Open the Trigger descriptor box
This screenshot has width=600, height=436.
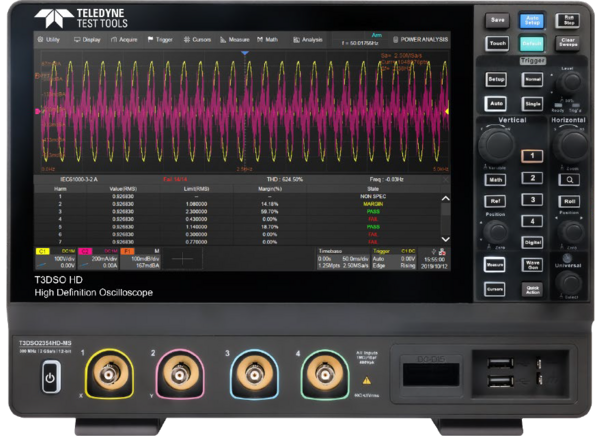394,259
